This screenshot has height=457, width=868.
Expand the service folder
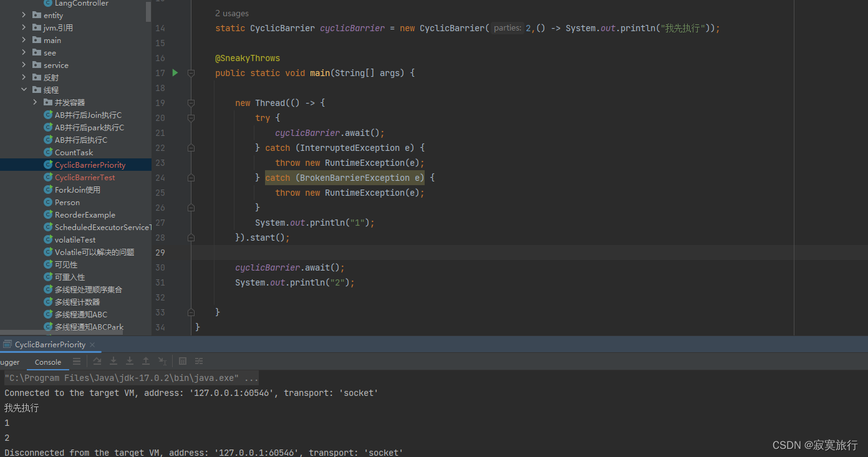pyautogui.click(x=24, y=65)
